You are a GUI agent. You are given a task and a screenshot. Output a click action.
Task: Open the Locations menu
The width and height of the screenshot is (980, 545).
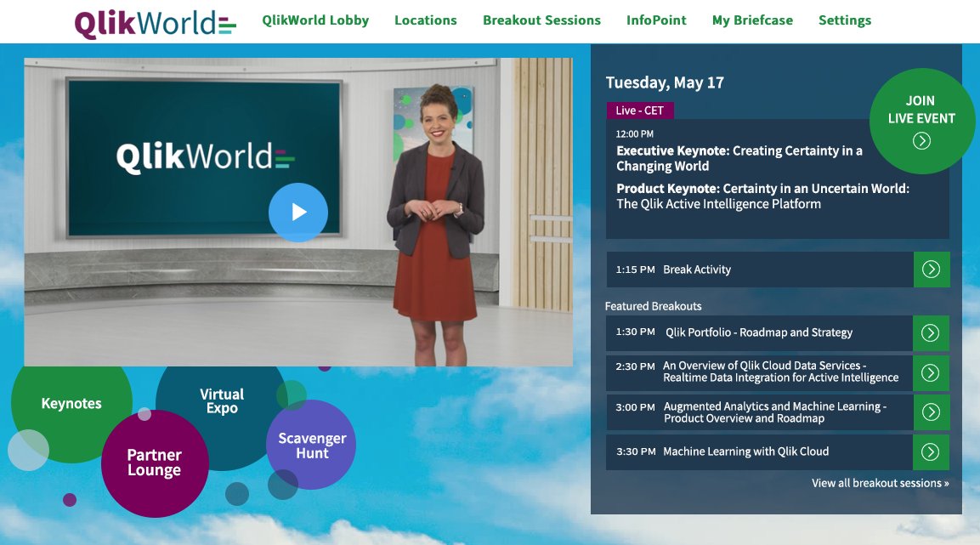pyautogui.click(x=426, y=20)
